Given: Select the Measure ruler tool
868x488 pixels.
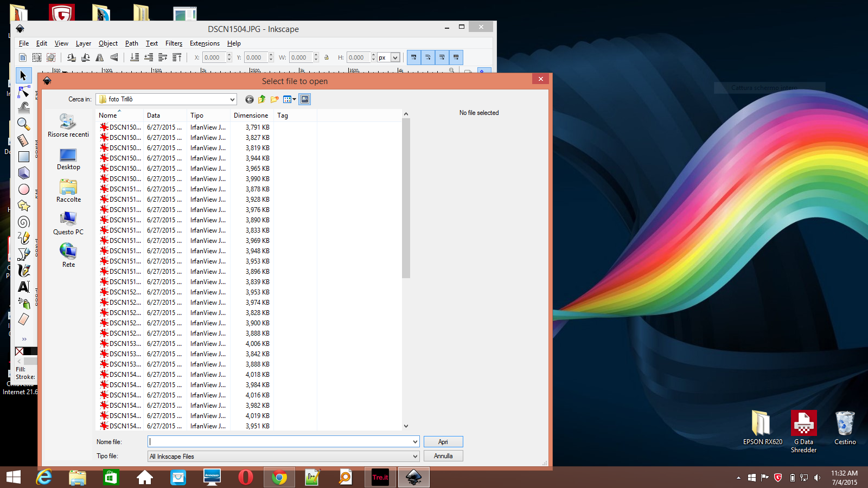Looking at the screenshot, I should [x=23, y=140].
